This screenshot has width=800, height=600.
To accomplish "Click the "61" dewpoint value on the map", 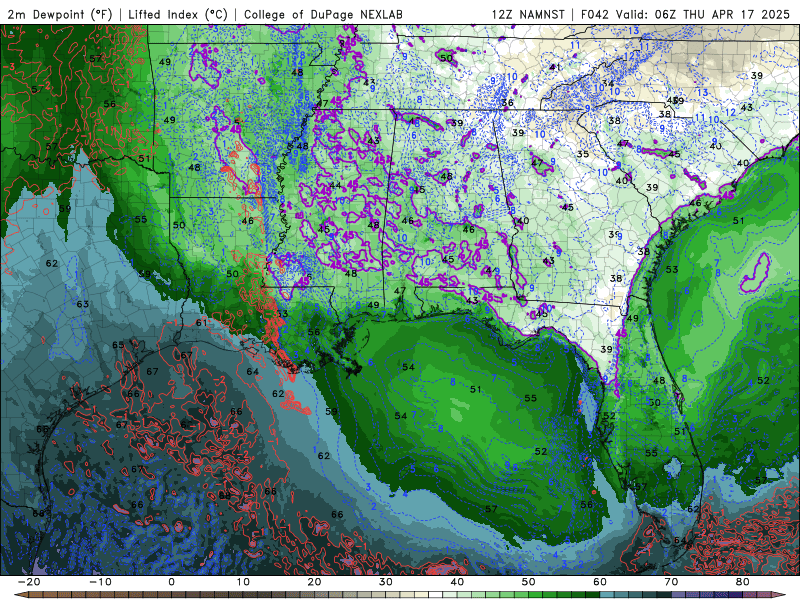I will (202, 322).
